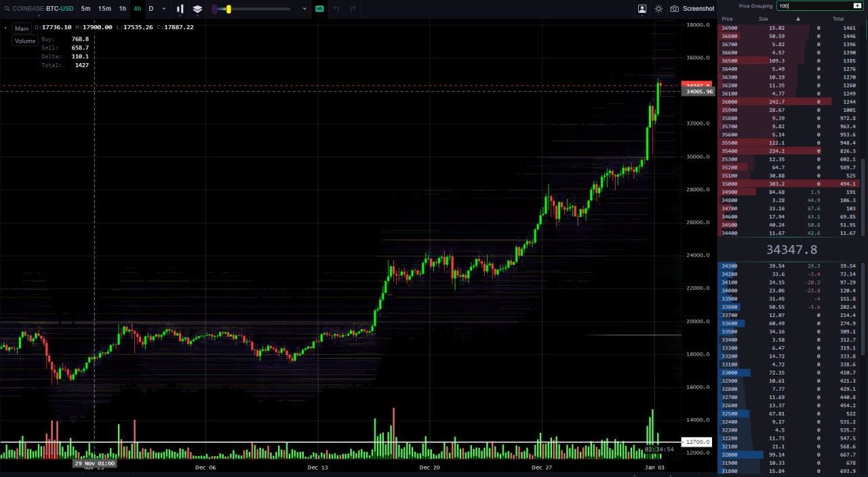The height and width of the screenshot is (477, 868).
Task: Click the yellow heatmap slider handle
Action: pyautogui.click(x=229, y=9)
